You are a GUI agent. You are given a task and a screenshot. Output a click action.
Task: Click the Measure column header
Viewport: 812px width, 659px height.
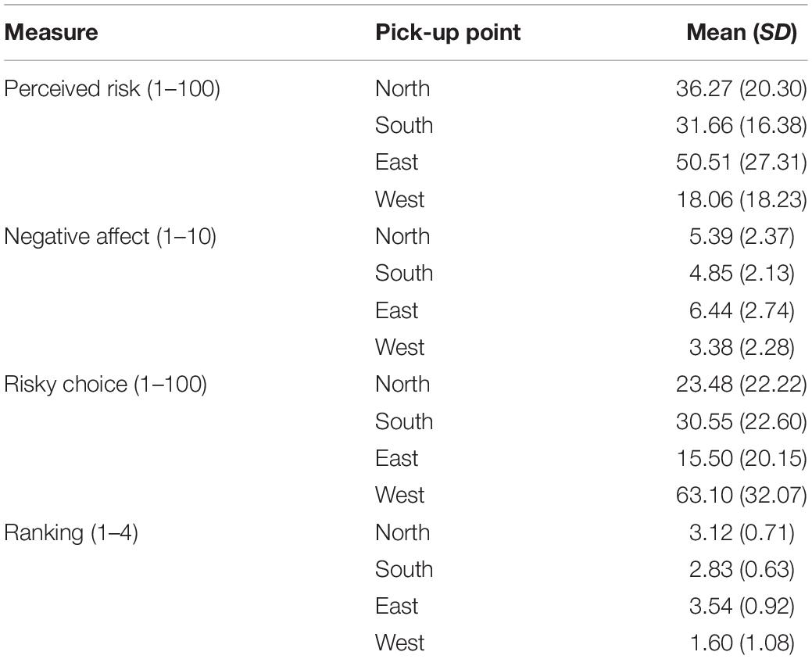click(x=51, y=32)
